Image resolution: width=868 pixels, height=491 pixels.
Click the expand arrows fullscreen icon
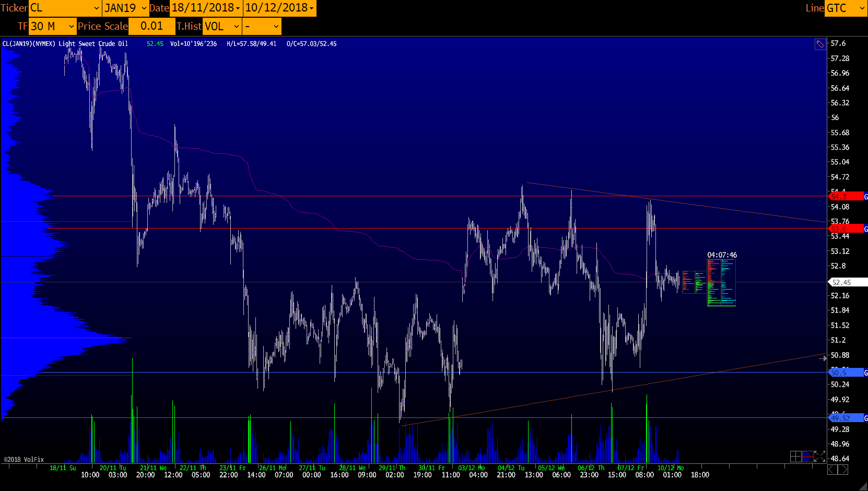[x=819, y=457]
